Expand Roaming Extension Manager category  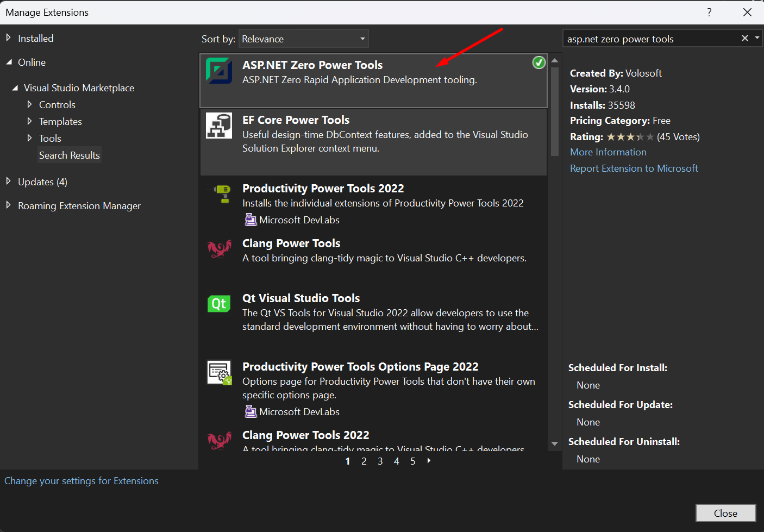[8, 205]
